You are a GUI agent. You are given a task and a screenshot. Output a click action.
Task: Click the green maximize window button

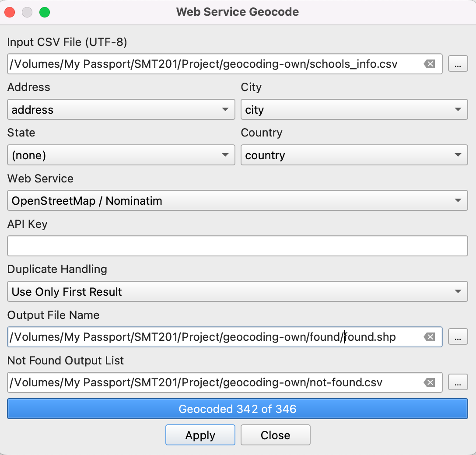click(45, 12)
